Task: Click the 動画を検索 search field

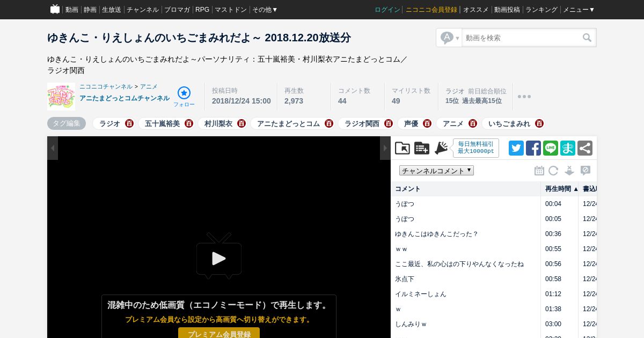Action: [x=522, y=38]
